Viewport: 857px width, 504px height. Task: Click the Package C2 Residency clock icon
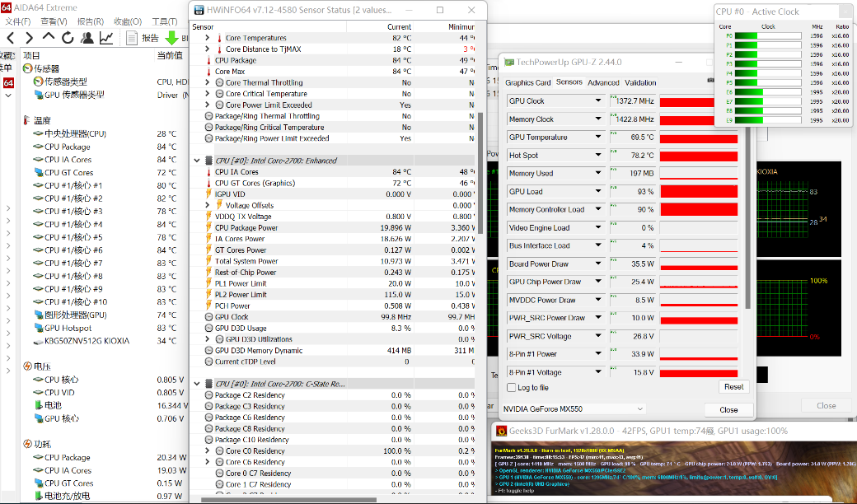click(208, 394)
